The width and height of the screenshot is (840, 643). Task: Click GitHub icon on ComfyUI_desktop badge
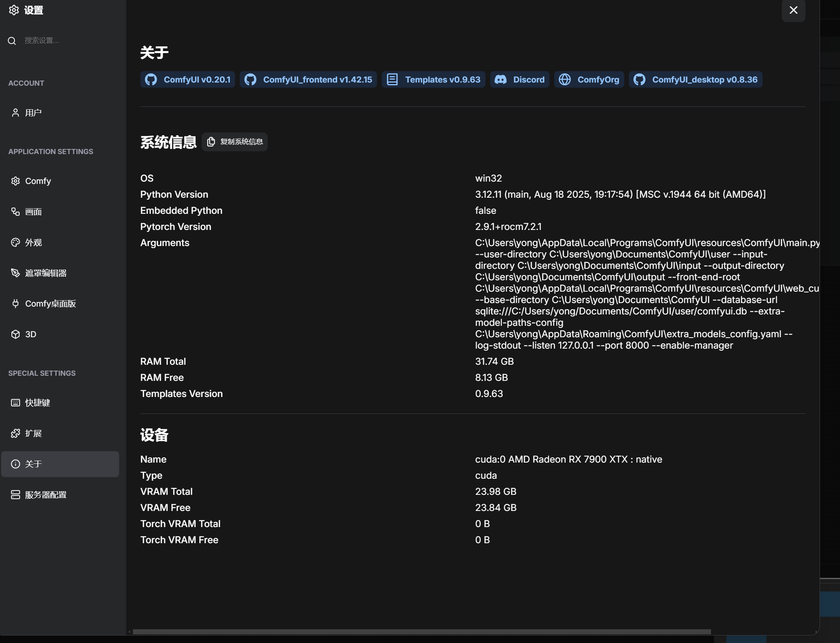640,80
